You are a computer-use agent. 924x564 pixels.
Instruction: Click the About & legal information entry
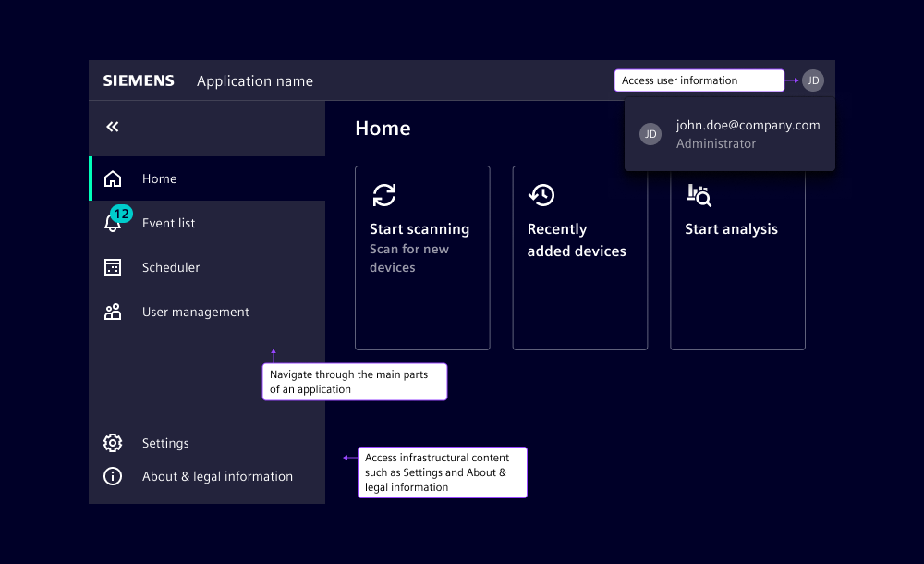tap(217, 475)
